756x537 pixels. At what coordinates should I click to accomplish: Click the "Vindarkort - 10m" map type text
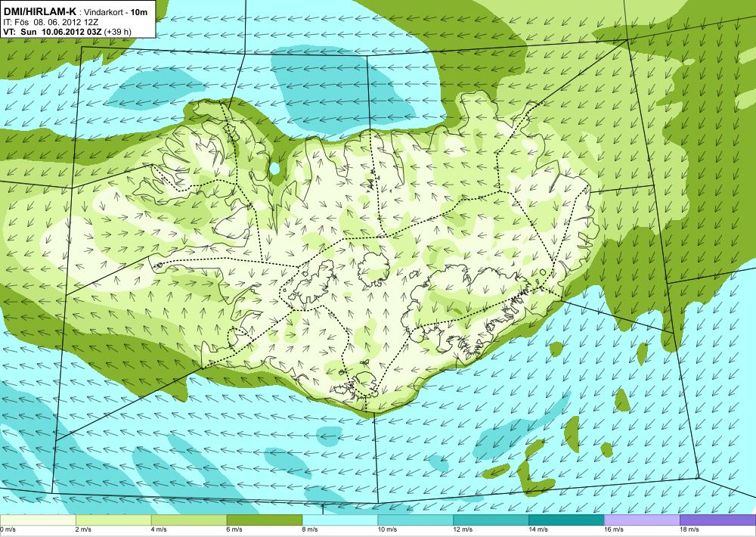coord(116,13)
